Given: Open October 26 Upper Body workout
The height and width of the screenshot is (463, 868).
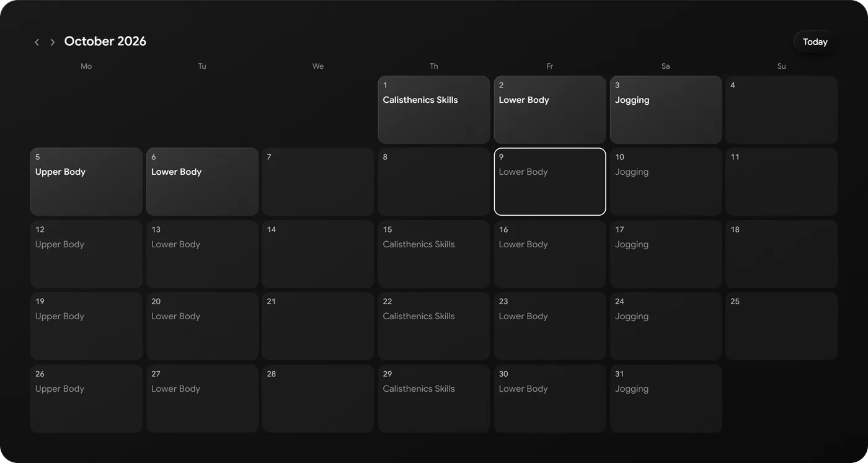Looking at the screenshot, I should [86, 399].
